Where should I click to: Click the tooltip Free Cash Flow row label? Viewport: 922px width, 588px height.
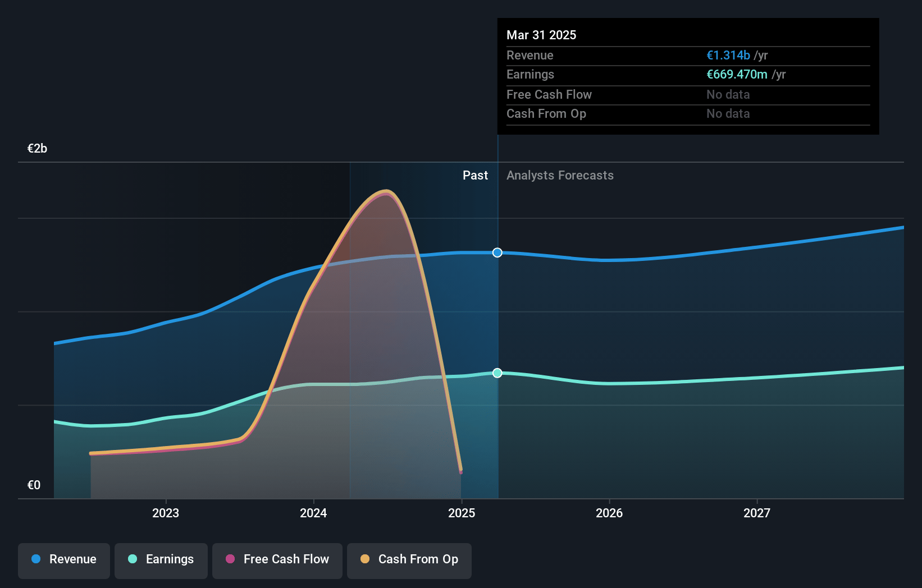point(549,94)
